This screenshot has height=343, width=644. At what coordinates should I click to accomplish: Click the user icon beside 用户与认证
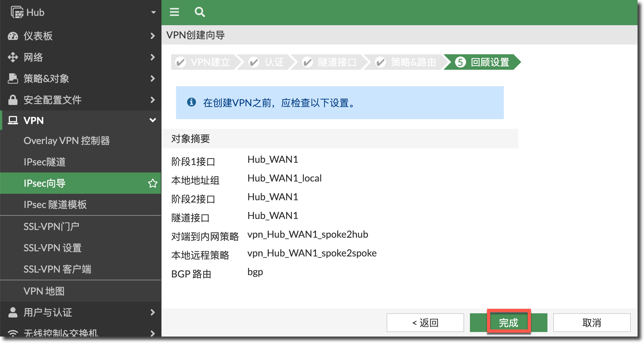[13, 312]
